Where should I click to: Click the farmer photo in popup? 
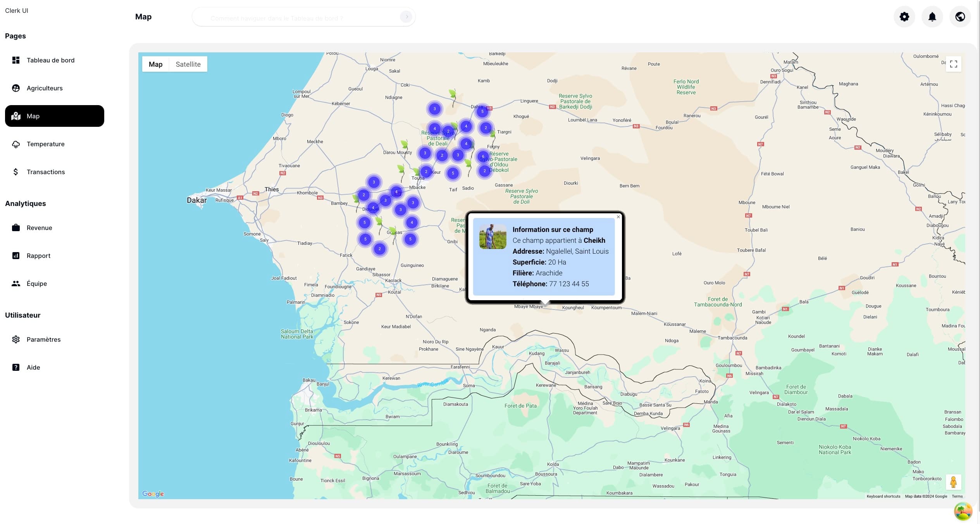coord(493,237)
